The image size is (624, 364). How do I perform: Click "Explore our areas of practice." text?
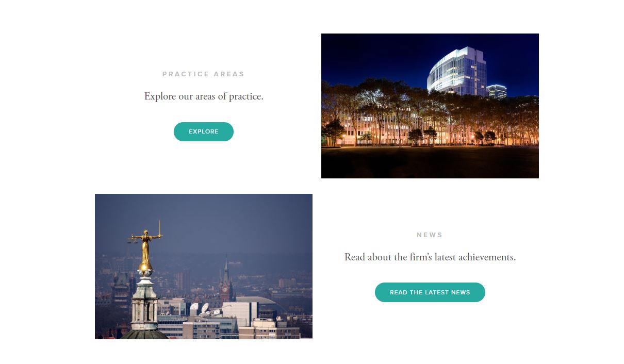204,96
